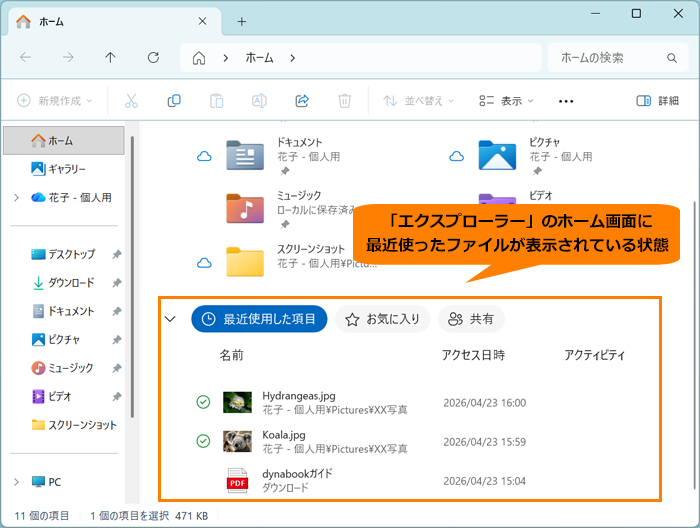Open the 並べ替え sort dropdown
700x528 pixels.
(x=418, y=101)
